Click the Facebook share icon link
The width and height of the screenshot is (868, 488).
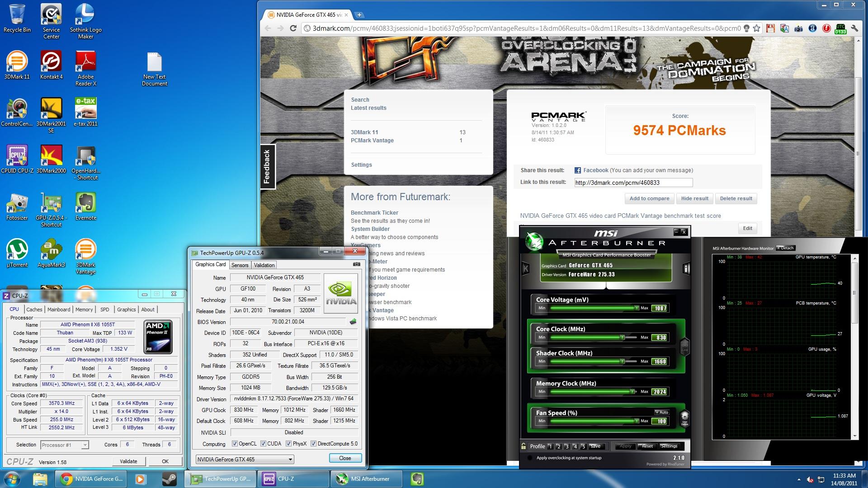click(x=577, y=170)
